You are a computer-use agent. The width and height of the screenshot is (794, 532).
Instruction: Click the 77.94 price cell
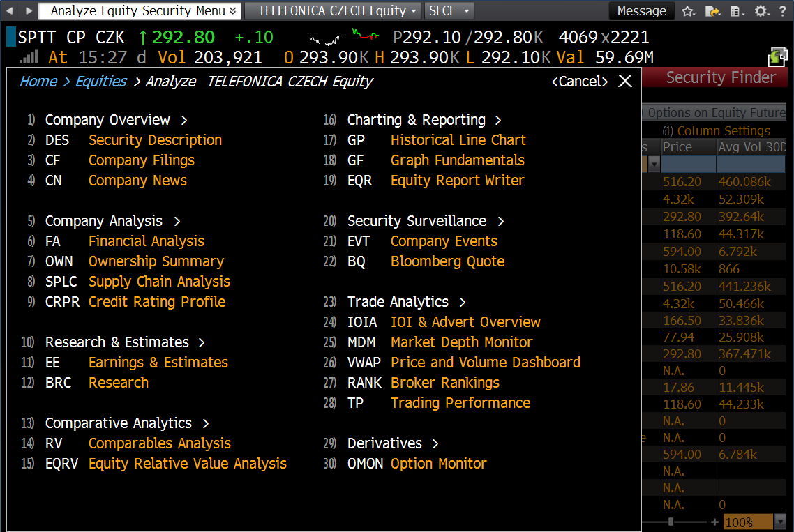click(x=689, y=337)
